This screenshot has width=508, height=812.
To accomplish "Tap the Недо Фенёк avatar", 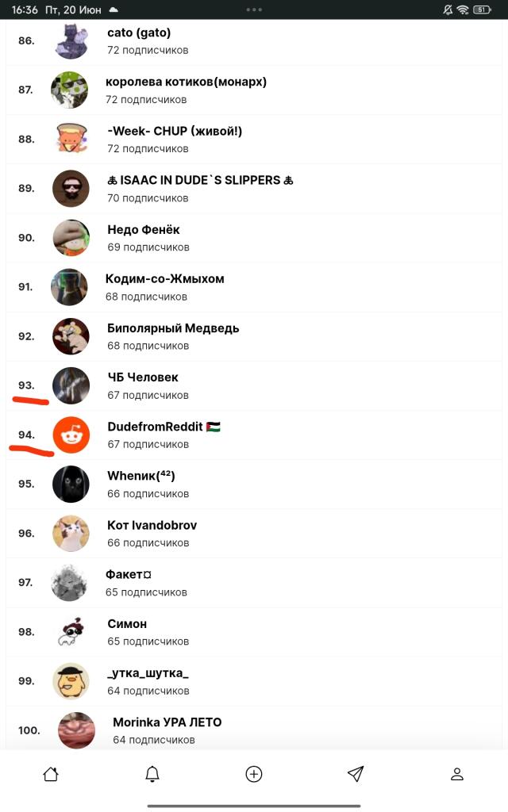I will pyautogui.click(x=71, y=238).
